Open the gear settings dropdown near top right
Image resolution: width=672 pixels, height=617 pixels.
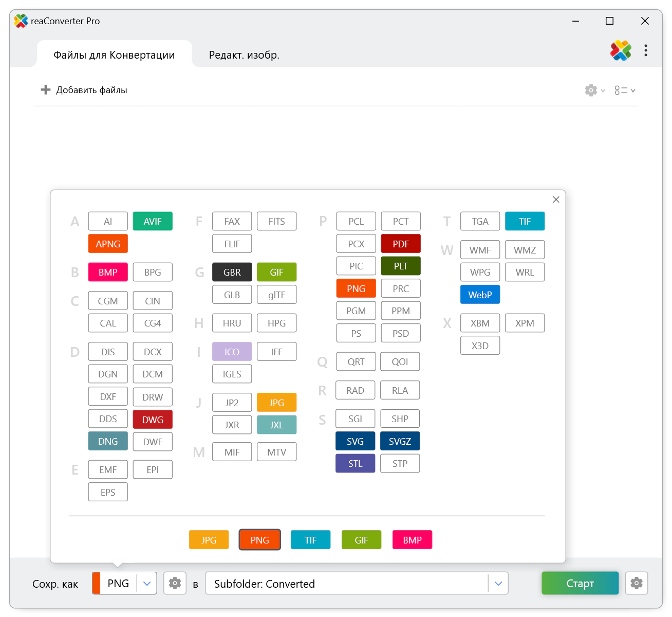coord(595,90)
